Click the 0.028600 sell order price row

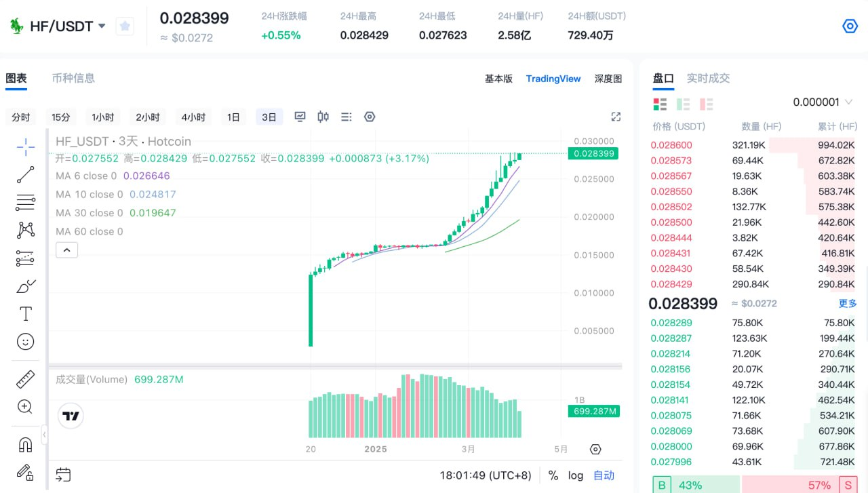(x=671, y=145)
